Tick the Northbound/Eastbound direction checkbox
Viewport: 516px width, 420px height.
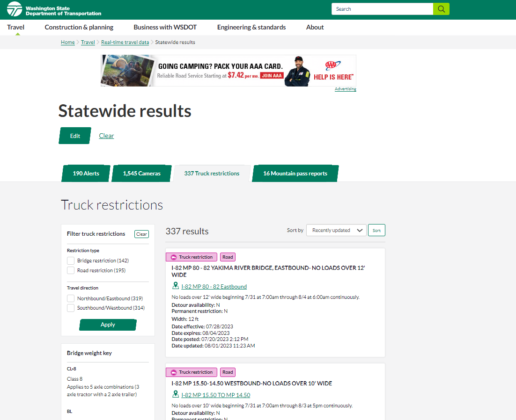click(x=71, y=298)
